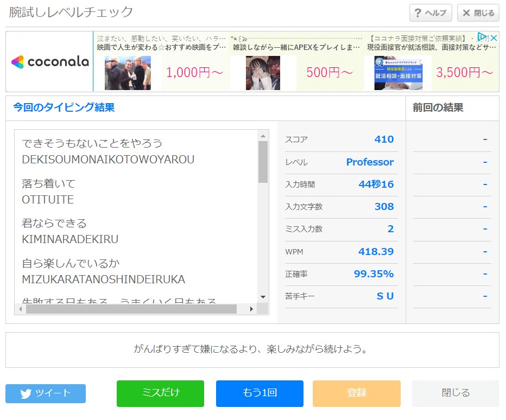Click the phrase 君ならできる
Screen dimensions: 506x420
[54, 223]
